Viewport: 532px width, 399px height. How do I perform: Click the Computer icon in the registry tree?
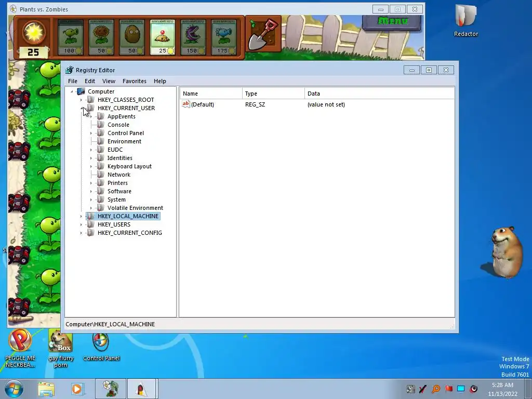(81, 91)
